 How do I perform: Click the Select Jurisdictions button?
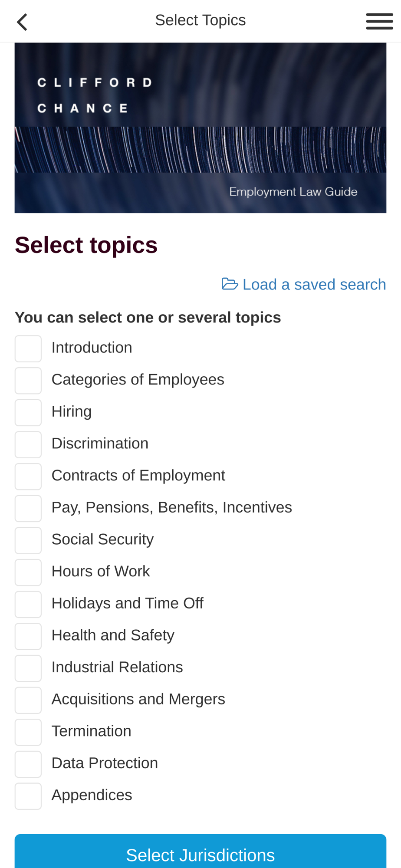(200, 852)
